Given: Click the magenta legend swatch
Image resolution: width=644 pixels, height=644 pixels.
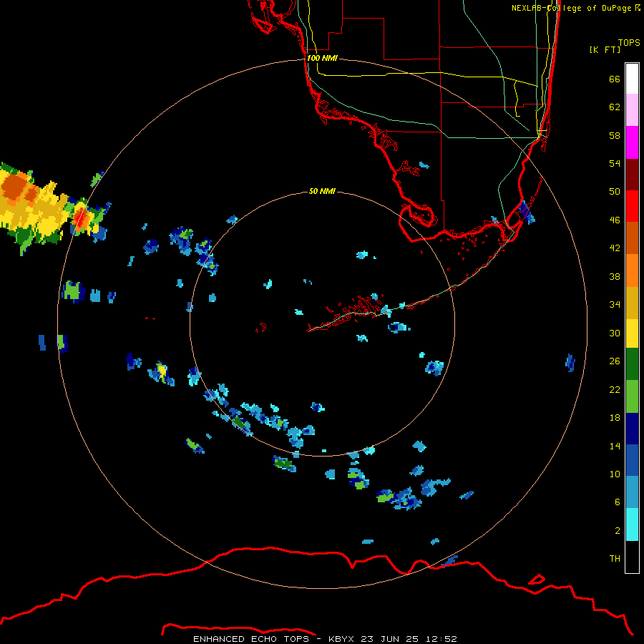Looking at the screenshot, I should 632,142.
